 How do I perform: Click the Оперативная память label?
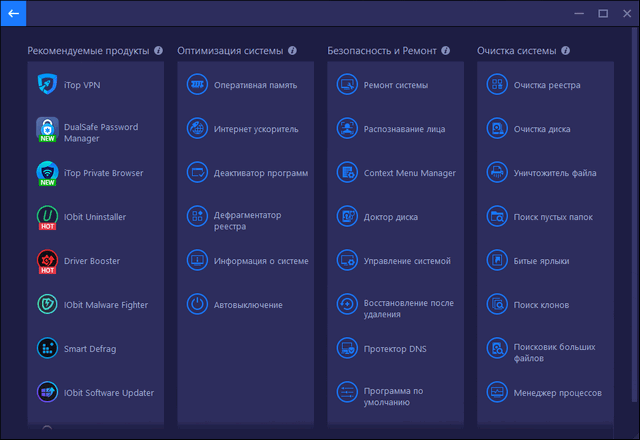pyautogui.click(x=256, y=85)
